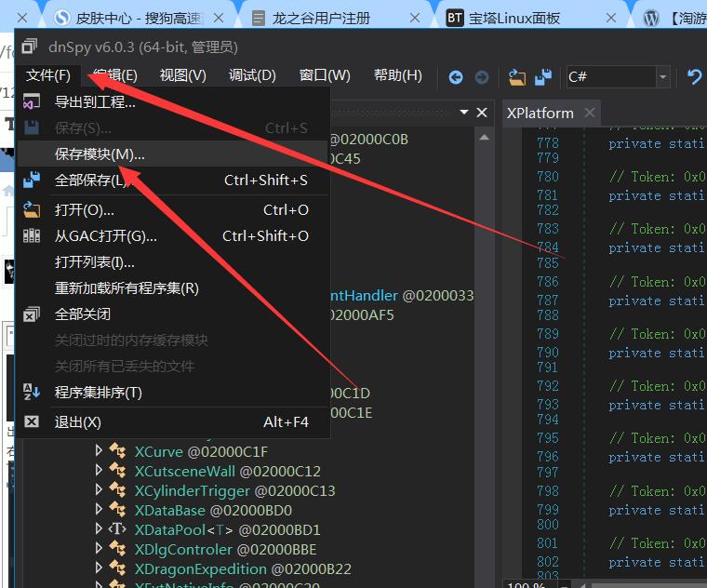Expand the XDragonExpedition tree node
The image size is (707, 588).
tap(100, 568)
